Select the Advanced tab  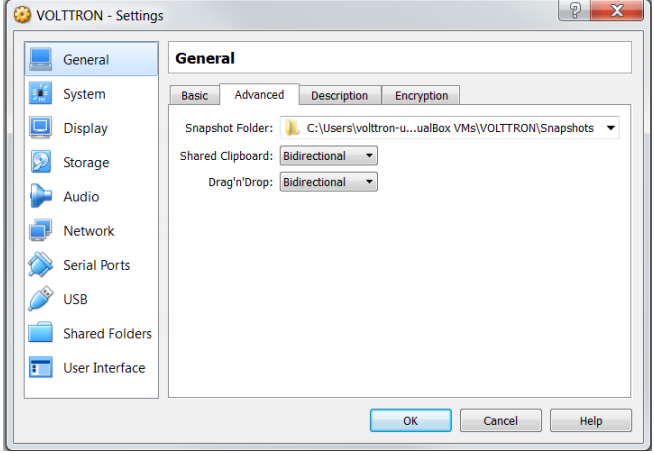point(259,95)
